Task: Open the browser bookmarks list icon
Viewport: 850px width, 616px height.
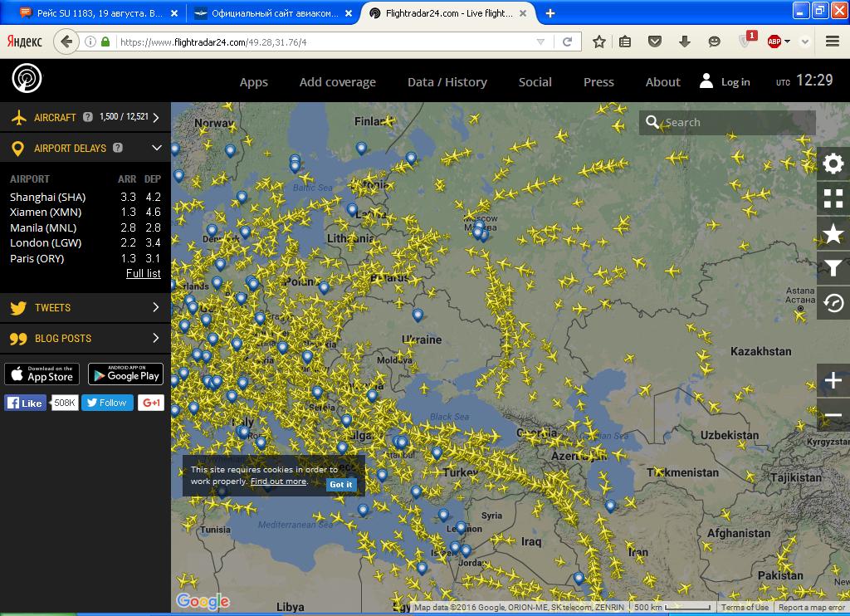Action: [x=625, y=42]
